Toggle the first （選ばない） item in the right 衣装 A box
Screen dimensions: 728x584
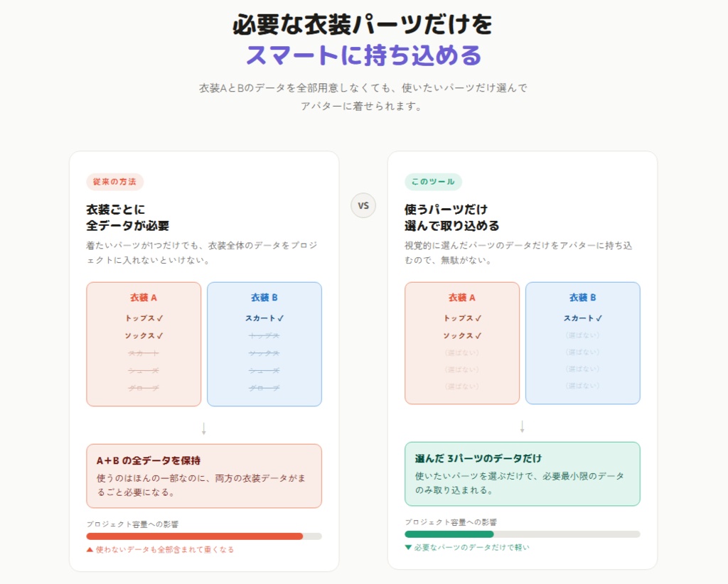point(462,352)
